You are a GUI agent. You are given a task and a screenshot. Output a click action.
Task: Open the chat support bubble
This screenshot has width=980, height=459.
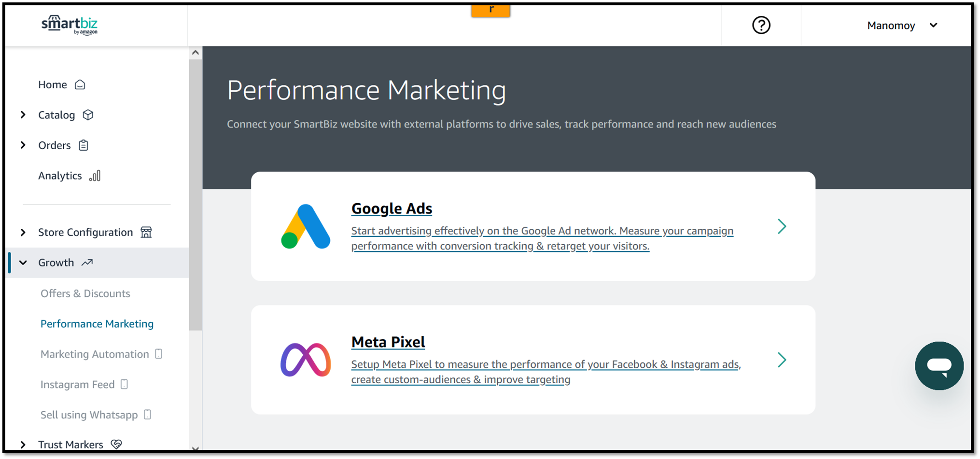point(939,366)
